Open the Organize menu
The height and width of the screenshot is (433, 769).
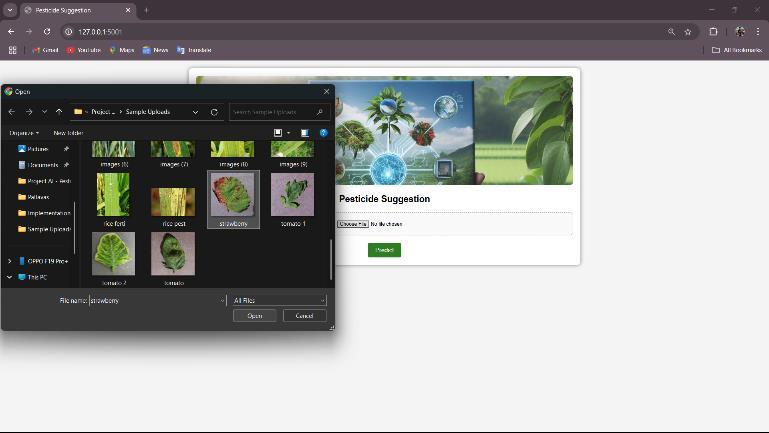24,133
